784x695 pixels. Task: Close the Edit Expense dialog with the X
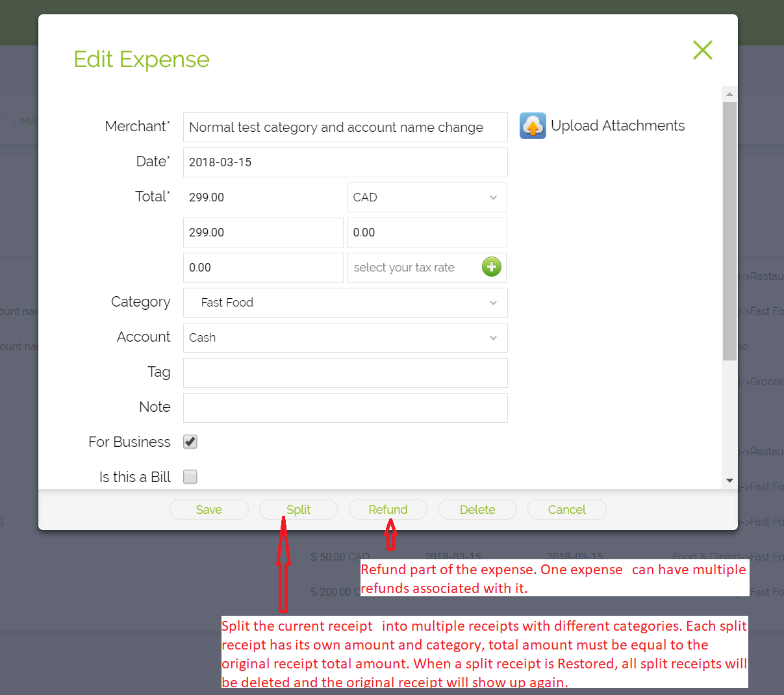702,50
